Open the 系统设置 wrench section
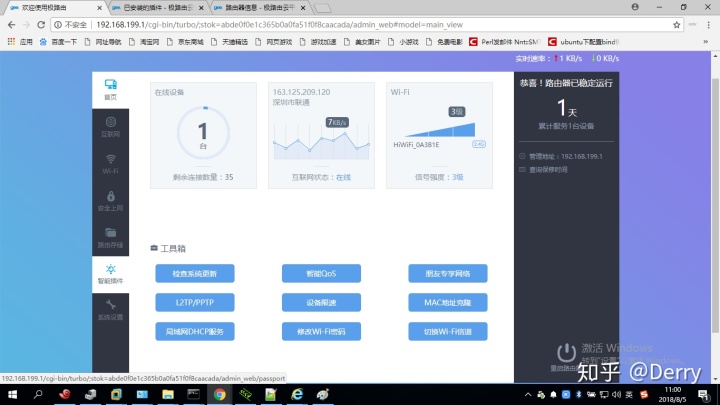Image resolution: width=720 pixels, height=405 pixels. (x=110, y=310)
